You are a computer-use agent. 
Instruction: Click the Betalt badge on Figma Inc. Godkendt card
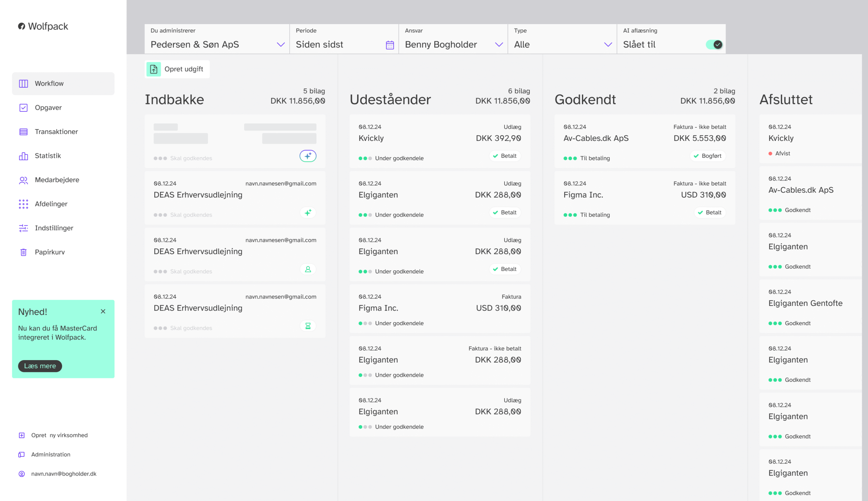(x=710, y=213)
